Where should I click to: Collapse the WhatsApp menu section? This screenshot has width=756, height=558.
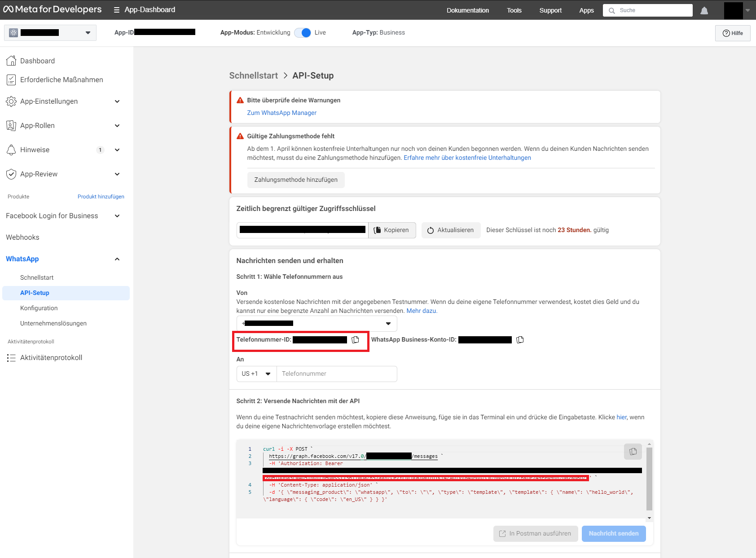pyautogui.click(x=117, y=259)
